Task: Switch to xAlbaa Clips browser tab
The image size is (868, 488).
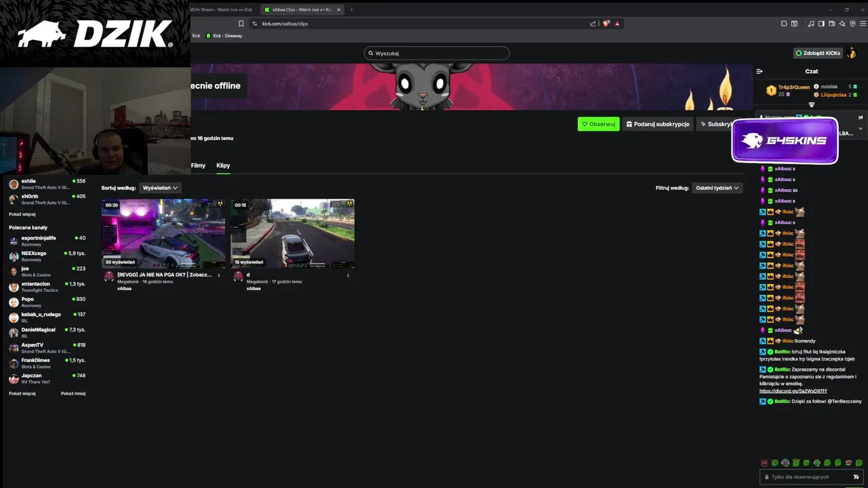Action: tap(302, 9)
